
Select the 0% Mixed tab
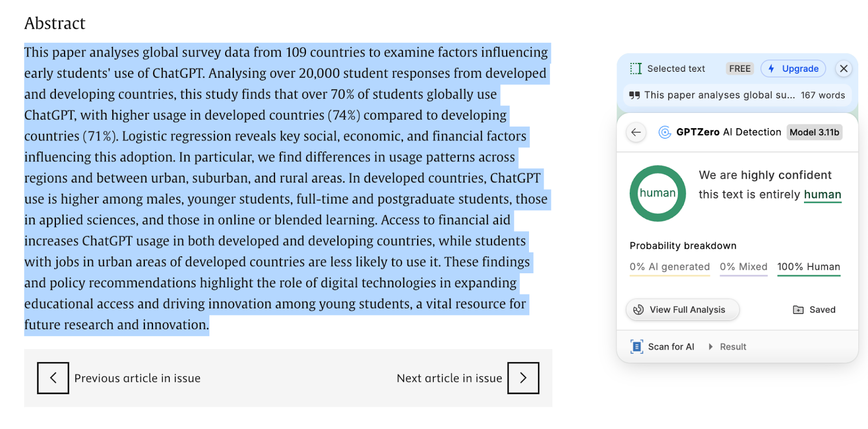click(743, 267)
